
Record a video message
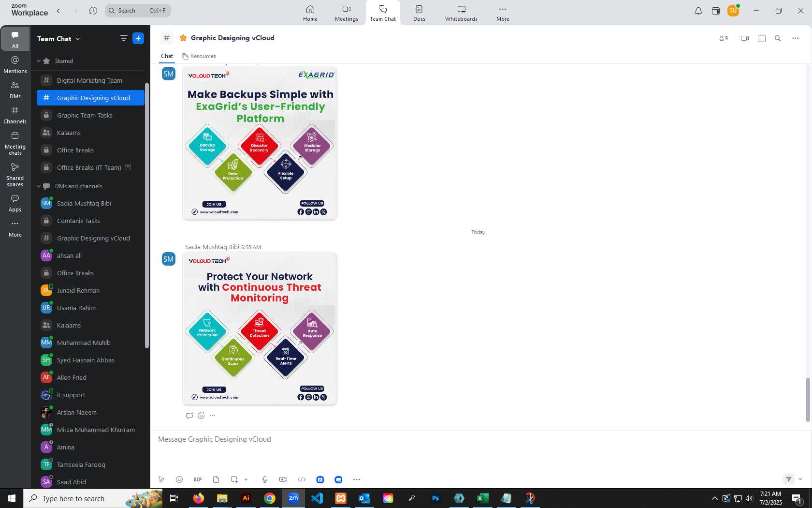[283, 479]
